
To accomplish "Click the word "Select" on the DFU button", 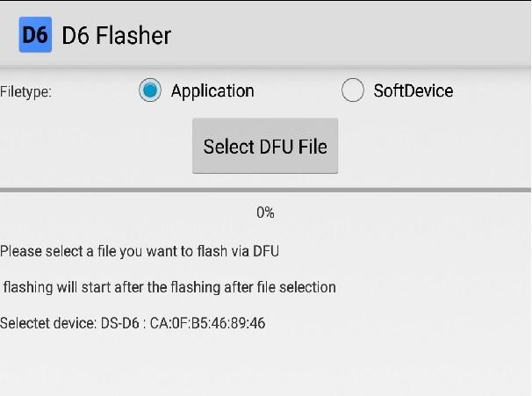I will tap(228, 147).
